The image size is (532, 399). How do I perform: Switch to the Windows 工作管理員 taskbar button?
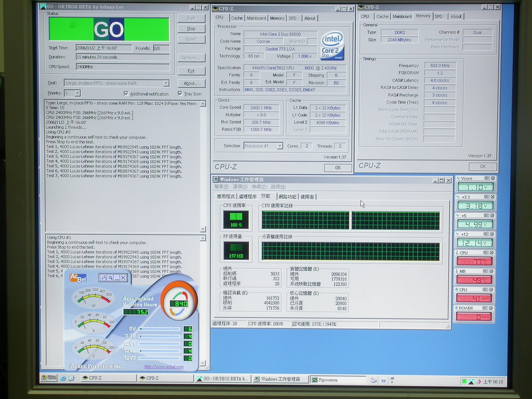pos(280,379)
